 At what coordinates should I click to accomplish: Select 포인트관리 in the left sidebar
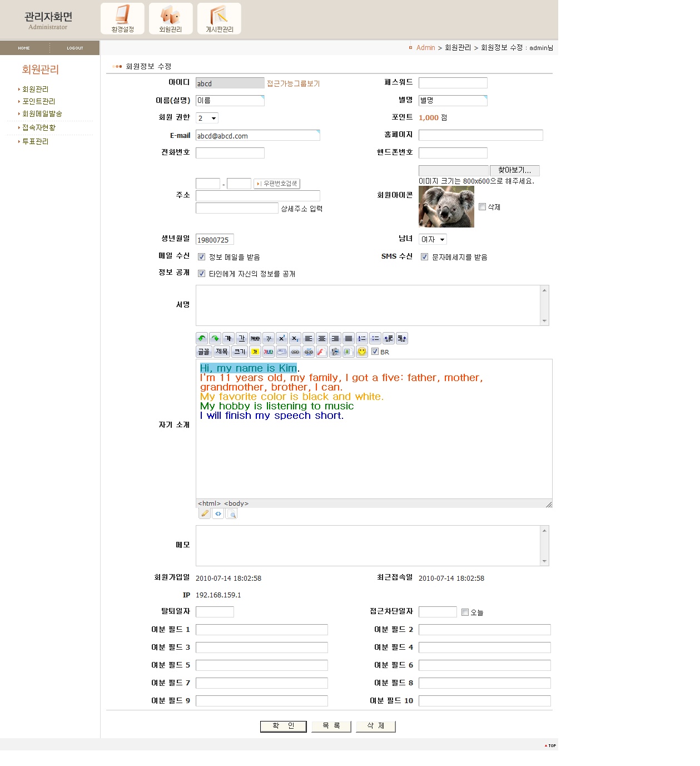click(38, 101)
